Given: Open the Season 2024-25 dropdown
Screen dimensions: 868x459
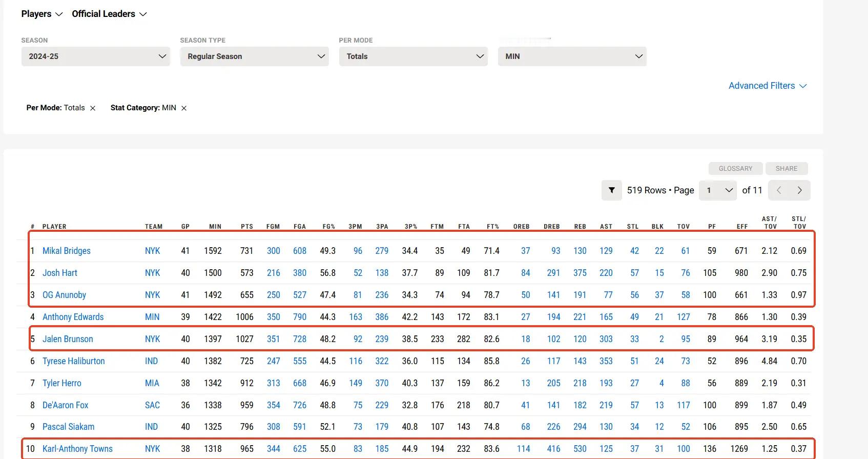Looking at the screenshot, I should click(96, 56).
